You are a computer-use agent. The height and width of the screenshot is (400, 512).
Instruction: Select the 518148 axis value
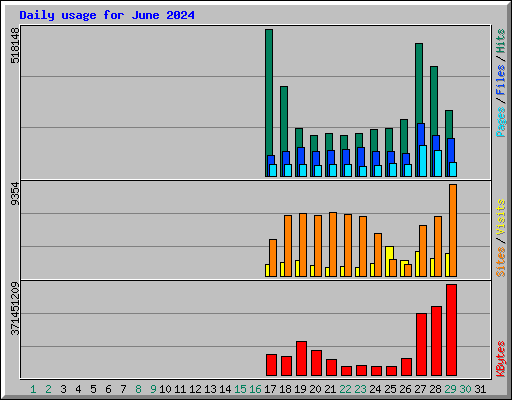pyautogui.click(x=15, y=45)
